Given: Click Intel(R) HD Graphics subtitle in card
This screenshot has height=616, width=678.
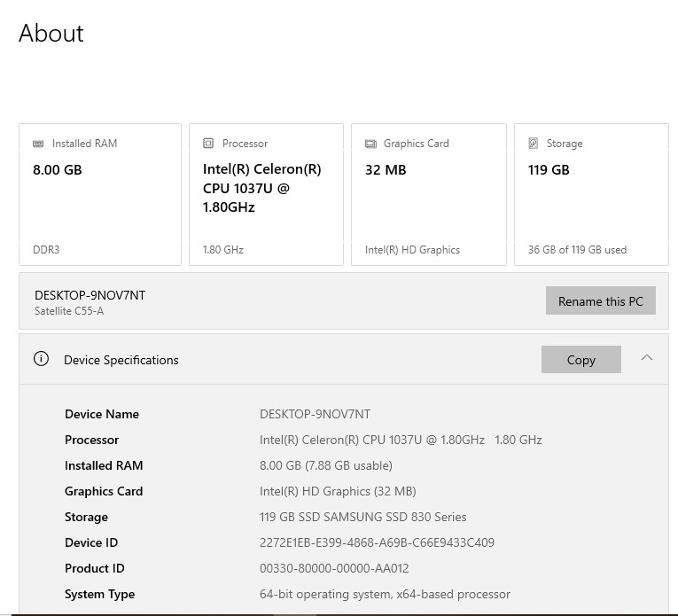Looking at the screenshot, I should (412, 250).
